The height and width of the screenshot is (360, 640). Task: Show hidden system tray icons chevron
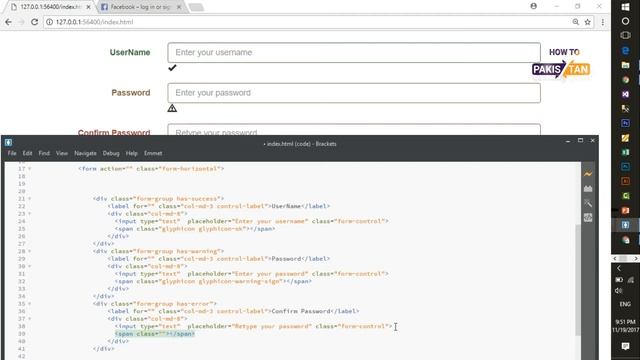pos(619,268)
